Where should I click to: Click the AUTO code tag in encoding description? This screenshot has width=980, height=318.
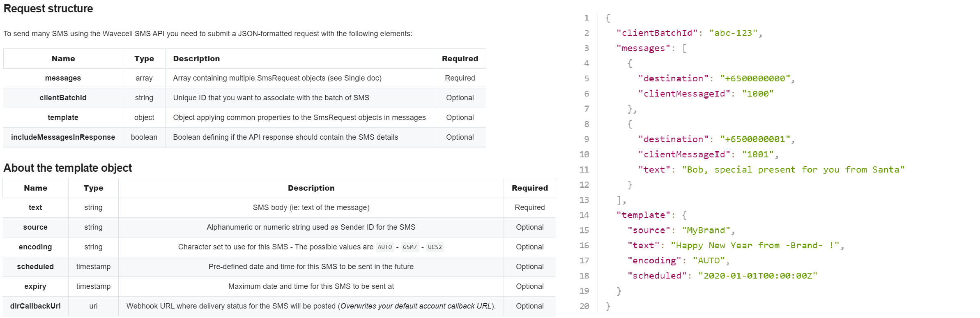point(385,247)
